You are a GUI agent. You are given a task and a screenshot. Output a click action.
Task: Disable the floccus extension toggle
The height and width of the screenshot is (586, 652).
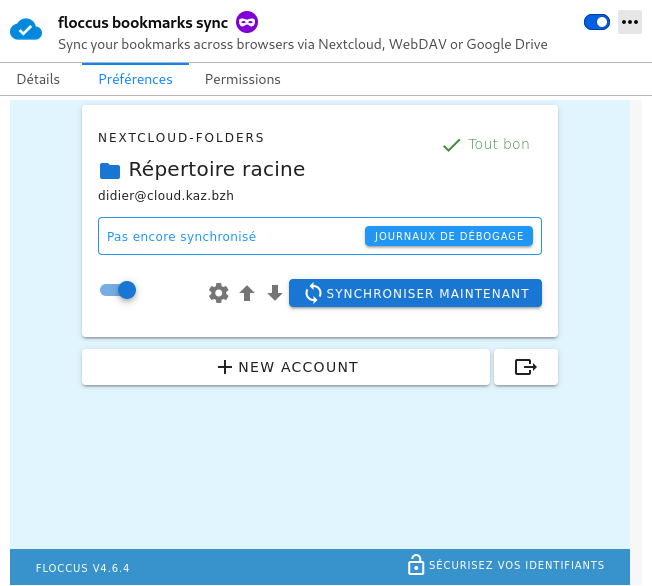(596, 22)
